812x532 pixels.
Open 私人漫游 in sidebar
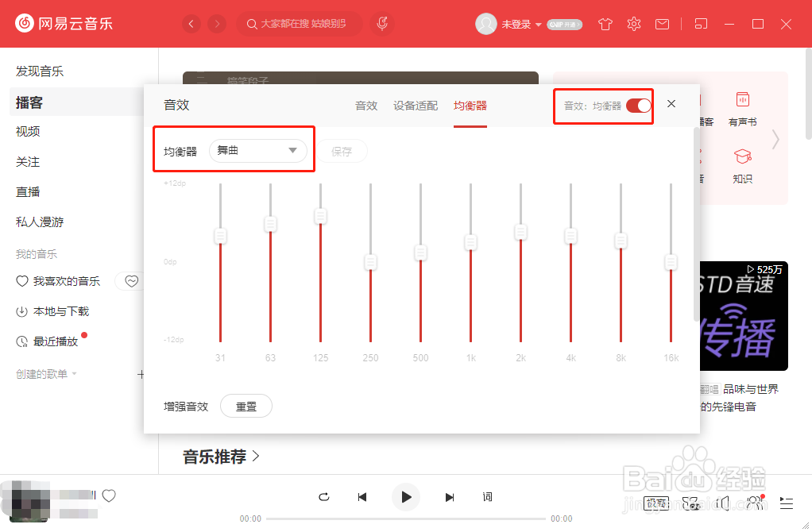coord(40,222)
